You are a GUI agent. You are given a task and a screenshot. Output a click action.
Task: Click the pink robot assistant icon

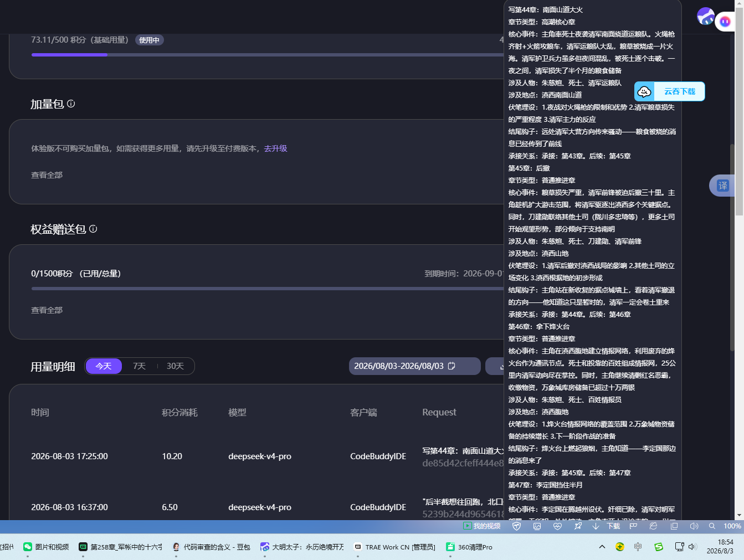[725, 22]
